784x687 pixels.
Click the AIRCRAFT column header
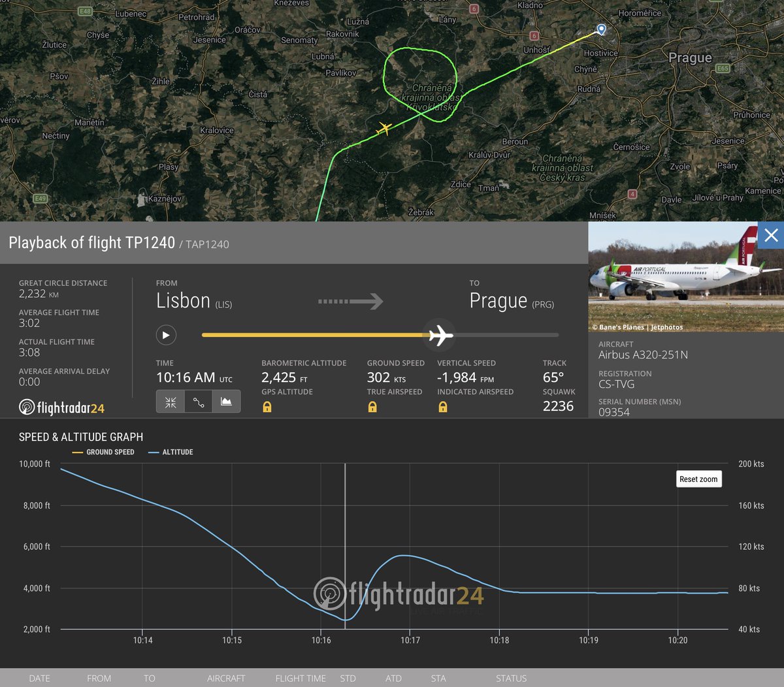tap(226, 679)
